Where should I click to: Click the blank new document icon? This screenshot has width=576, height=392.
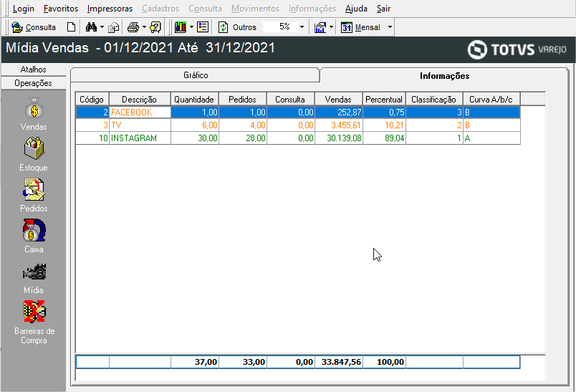coord(71,27)
